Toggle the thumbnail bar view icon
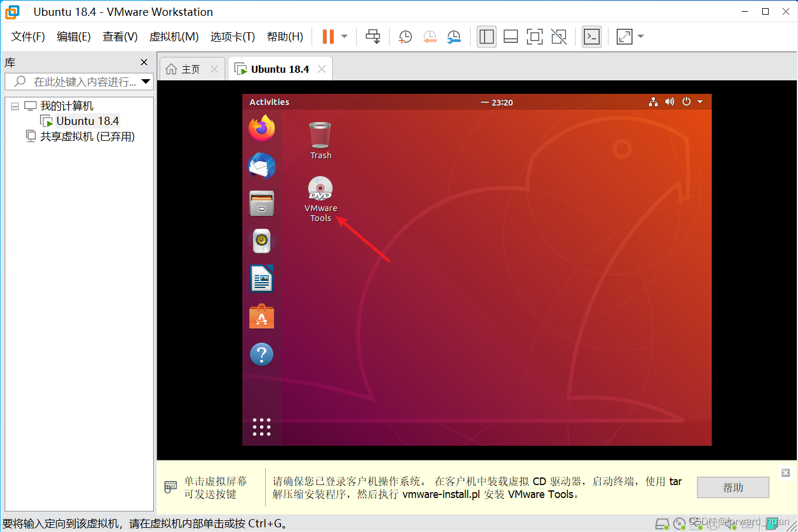The height and width of the screenshot is (532, 798). click(x=510, y=36)
